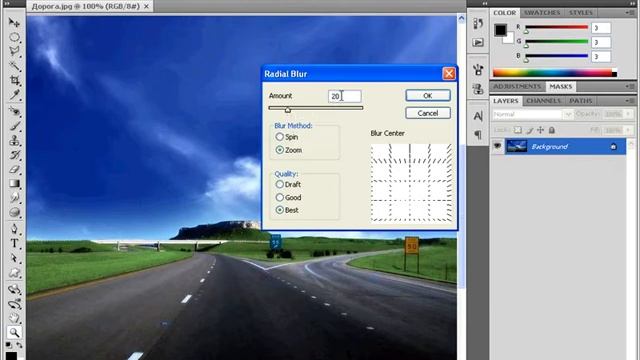Select the Magic Wand tool
The image size is (640, 360).
coord(14,66)
